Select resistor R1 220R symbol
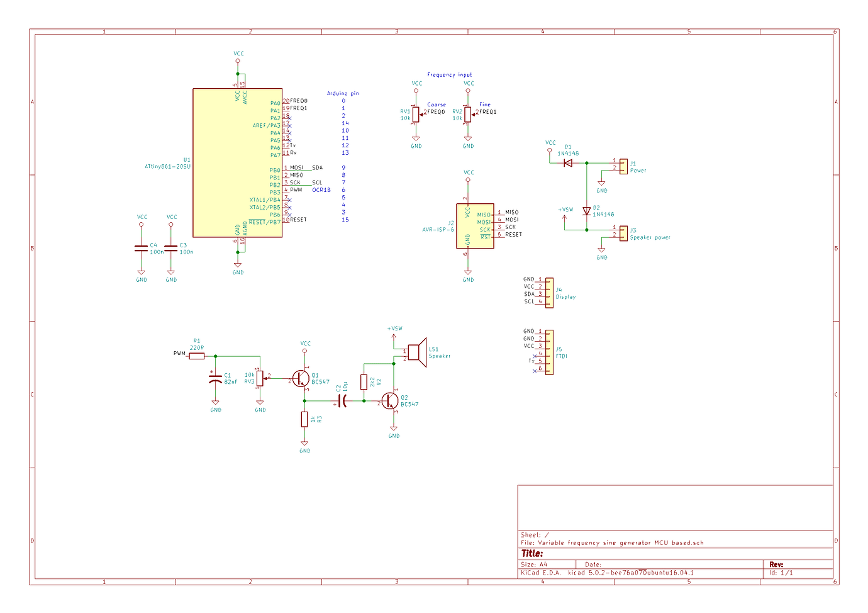The width and height of the screenshot is (868, 613). pos(197,356)
